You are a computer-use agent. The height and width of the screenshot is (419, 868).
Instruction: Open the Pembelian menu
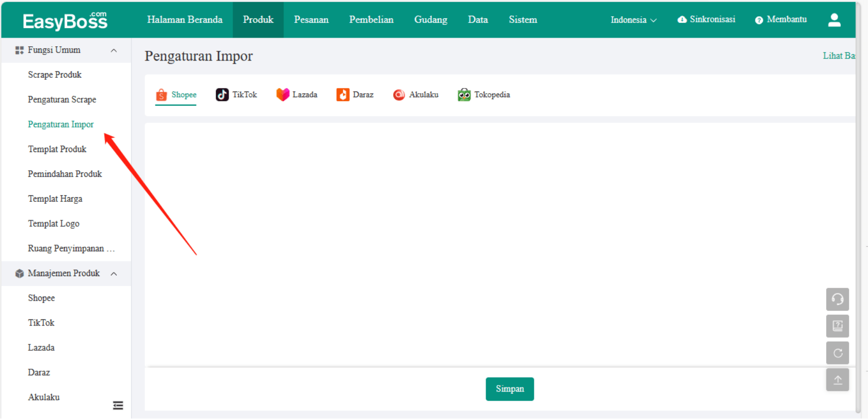tap(371, 20)
